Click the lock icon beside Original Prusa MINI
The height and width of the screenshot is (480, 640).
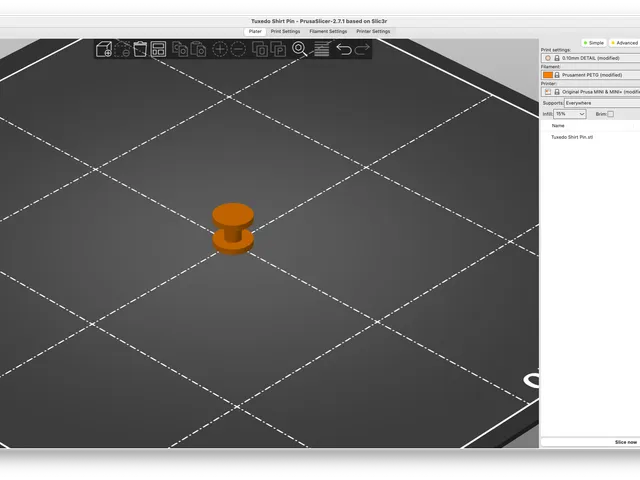(x=557, y=92)
